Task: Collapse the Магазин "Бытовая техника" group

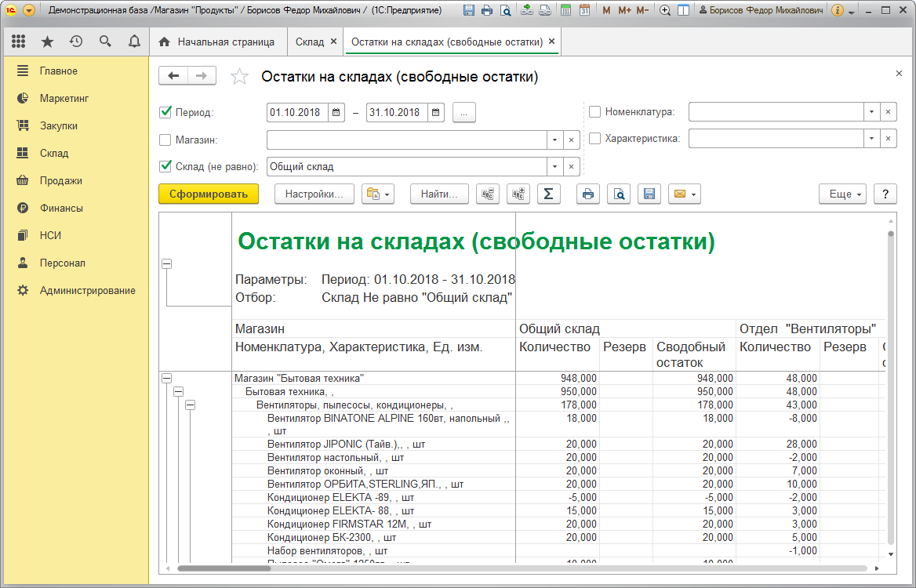Action: pyautogui.click(x=166, y=379)
